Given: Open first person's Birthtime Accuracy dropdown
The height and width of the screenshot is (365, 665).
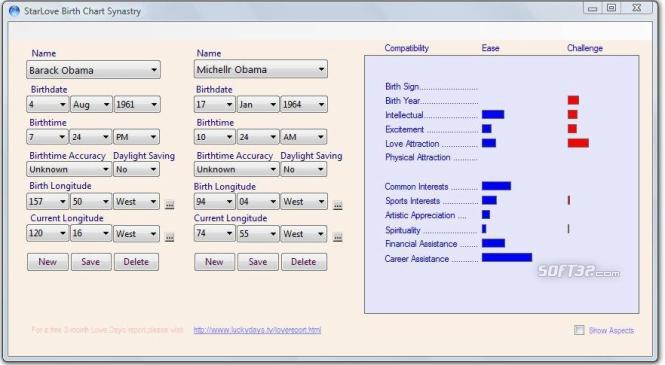Looking at the screenshot, I should (69, 170).
